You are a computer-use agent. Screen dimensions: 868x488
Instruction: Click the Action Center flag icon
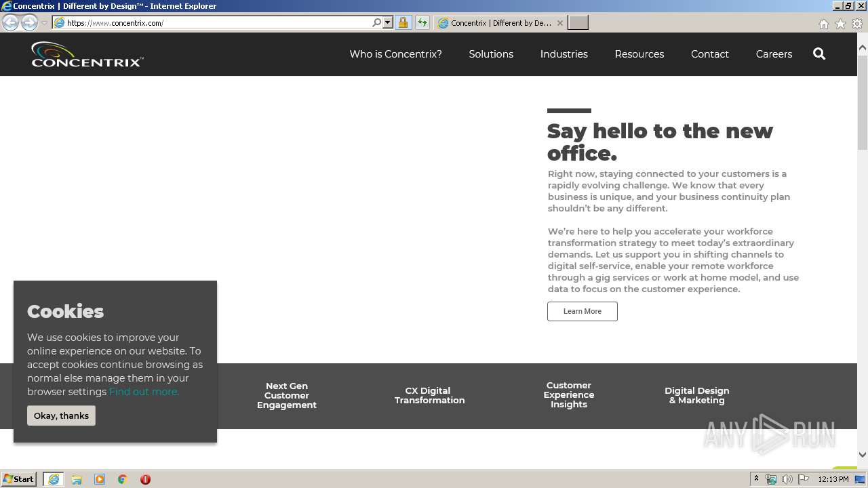pos(804,479)
